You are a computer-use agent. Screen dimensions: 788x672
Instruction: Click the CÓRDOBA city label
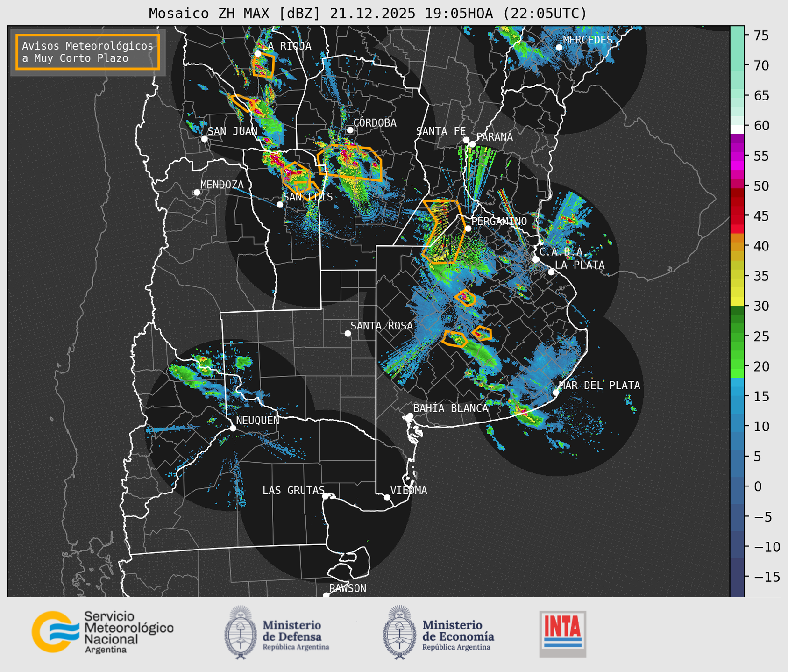click(x=375, y=123)
